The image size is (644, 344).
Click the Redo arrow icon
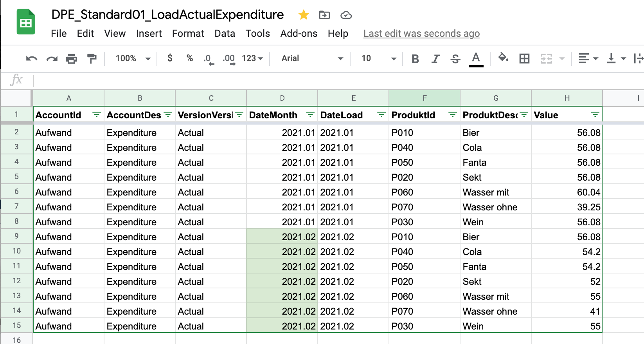click(52, 59)
